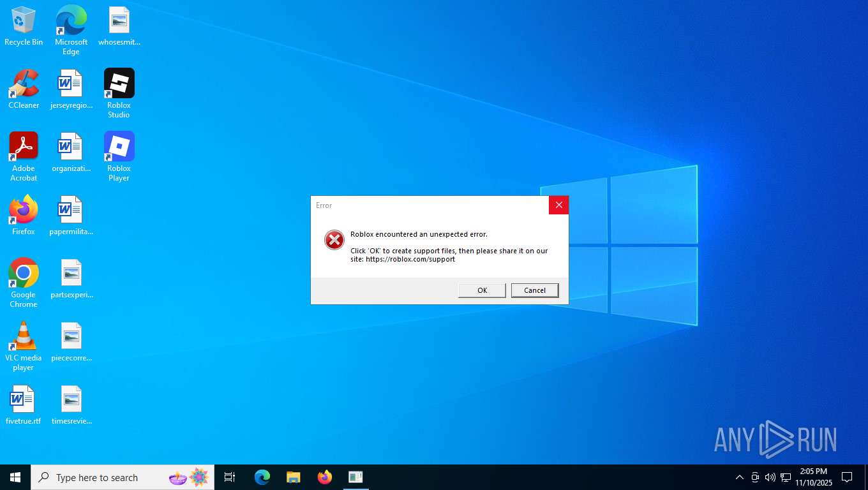Open File Explorer from the taskbar

point(293,477)
